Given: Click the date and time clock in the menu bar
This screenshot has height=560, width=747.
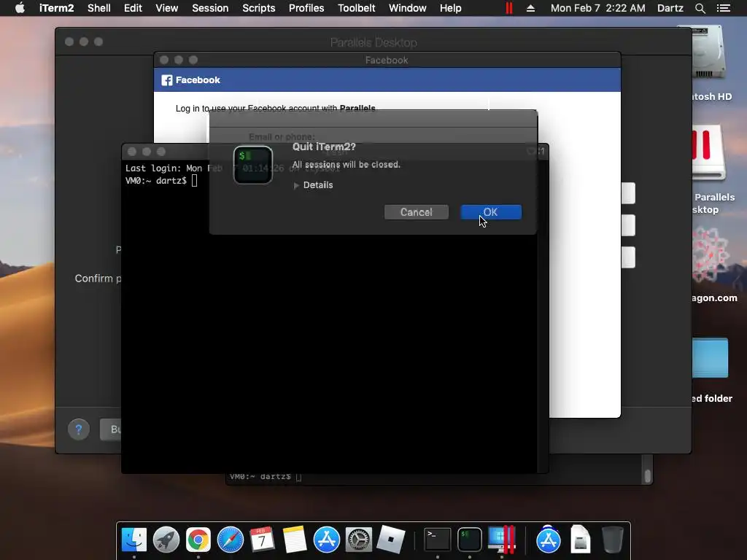Looking at the screenshot, I should [598, 8].
